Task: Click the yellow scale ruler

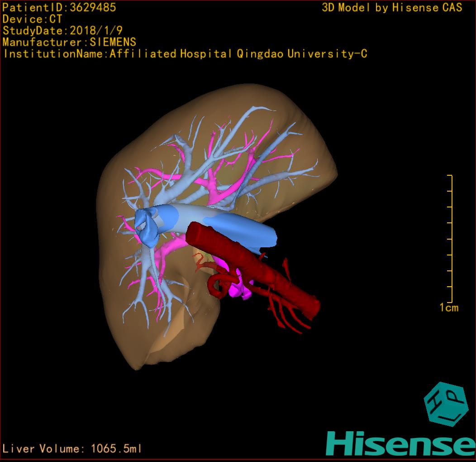Action: [x=450, y=239]
